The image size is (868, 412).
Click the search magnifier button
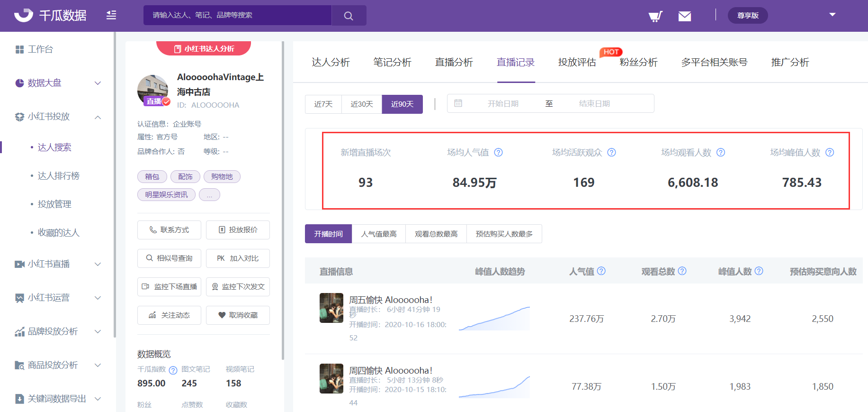pos(349,16)
